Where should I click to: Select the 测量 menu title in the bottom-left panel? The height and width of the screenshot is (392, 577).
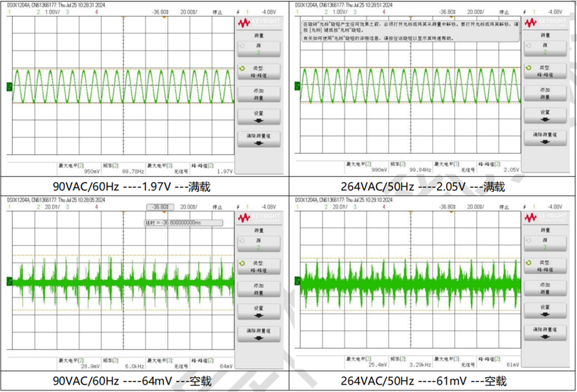(257, 231)
